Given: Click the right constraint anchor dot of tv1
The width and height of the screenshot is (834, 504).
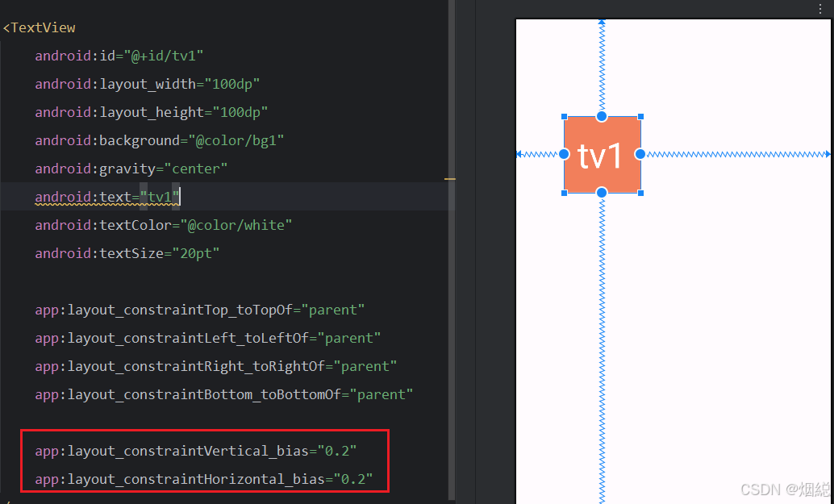Looking at the screenshot, I should pyautogui.click(x=640, y=155).
